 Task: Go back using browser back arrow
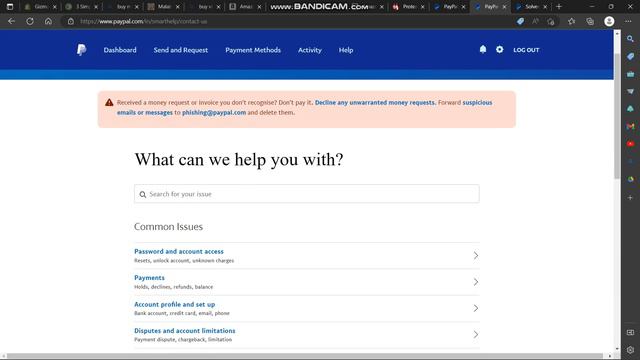11,21
